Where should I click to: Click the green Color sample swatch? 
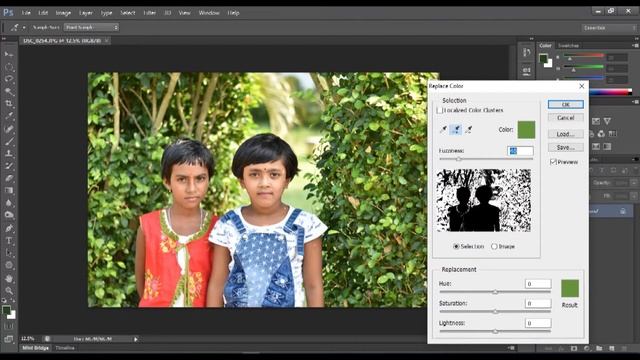click(527, 130)
